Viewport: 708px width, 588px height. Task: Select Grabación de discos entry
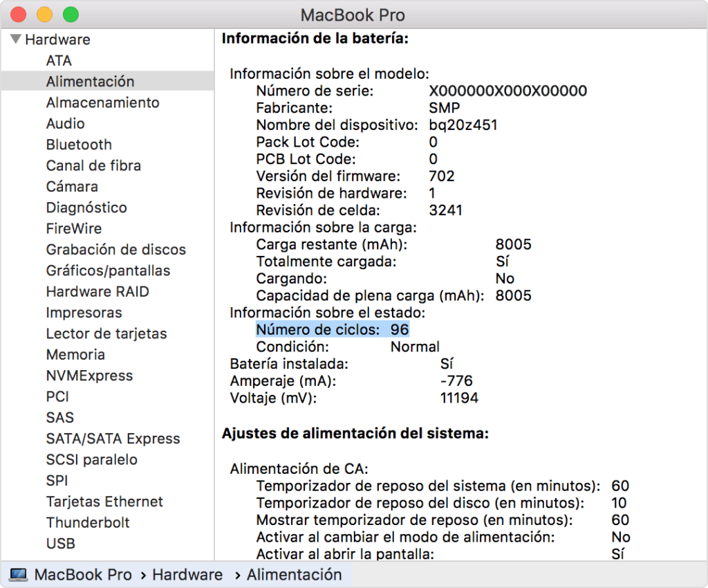116,250
